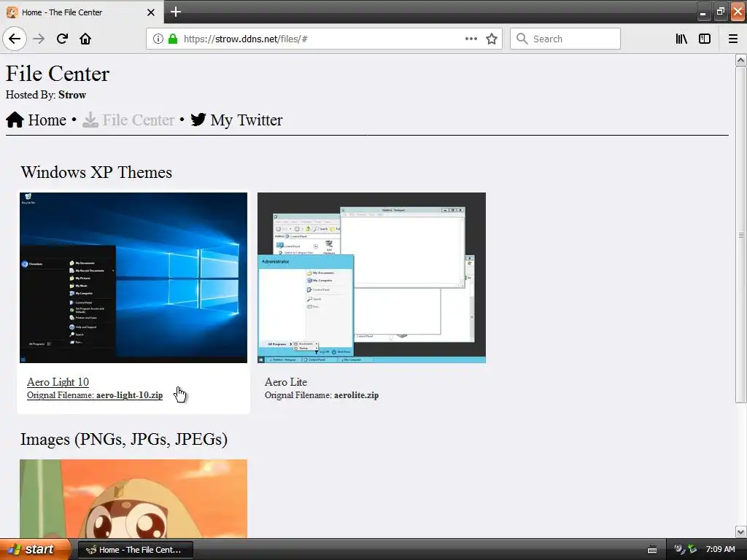Image resolution: width=747 pixels, height=560 pixels.
Task: Click into the Search field
Action: tap(565, 39)
